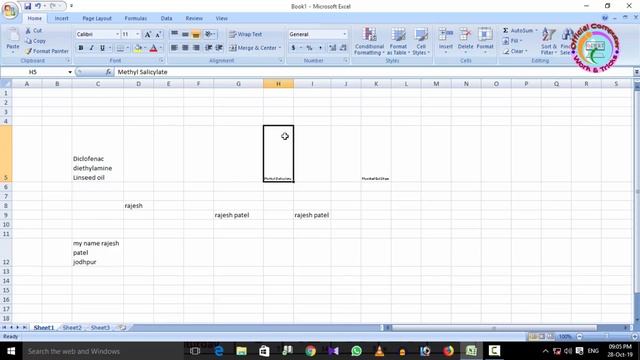
Task: Toggle Bold formatting
Action: coord(81,48)
